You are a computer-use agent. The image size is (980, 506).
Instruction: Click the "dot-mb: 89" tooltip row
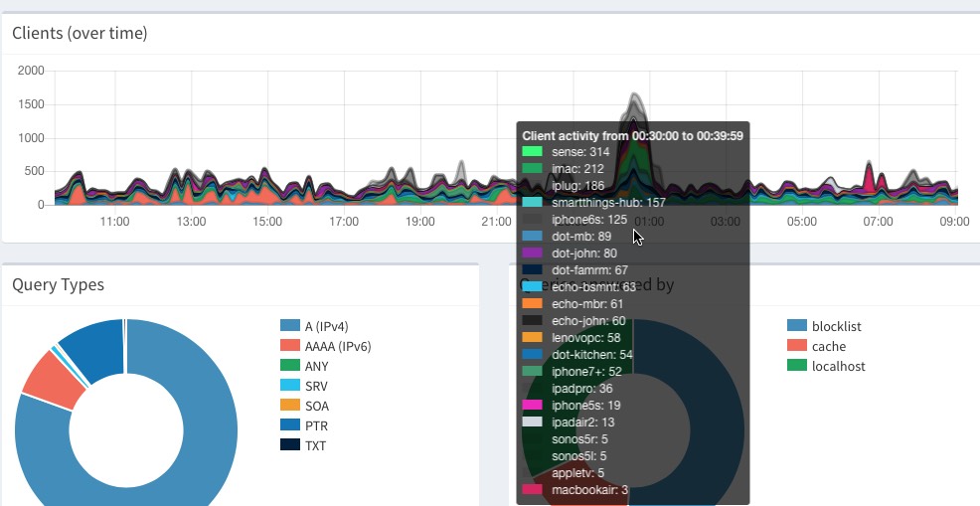(x=567, y=237)
